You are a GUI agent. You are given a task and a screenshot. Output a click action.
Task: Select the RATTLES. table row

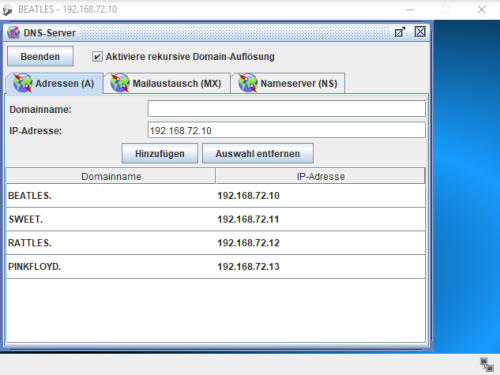click(x=216, y=243)
